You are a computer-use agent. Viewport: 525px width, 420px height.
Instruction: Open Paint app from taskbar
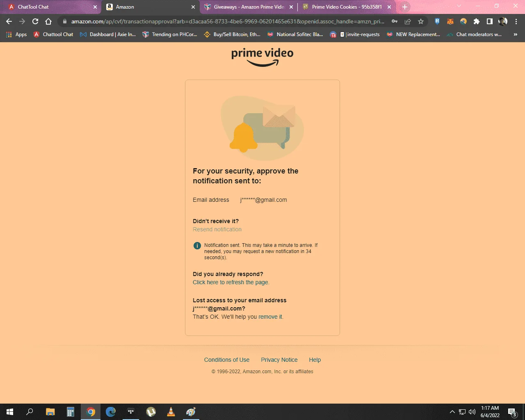(x=191, y=412)
